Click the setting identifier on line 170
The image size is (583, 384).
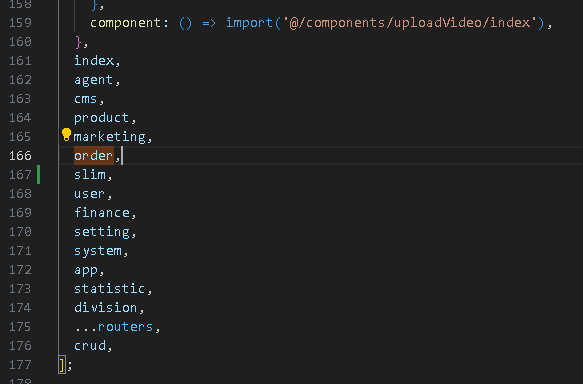(102, 232)
